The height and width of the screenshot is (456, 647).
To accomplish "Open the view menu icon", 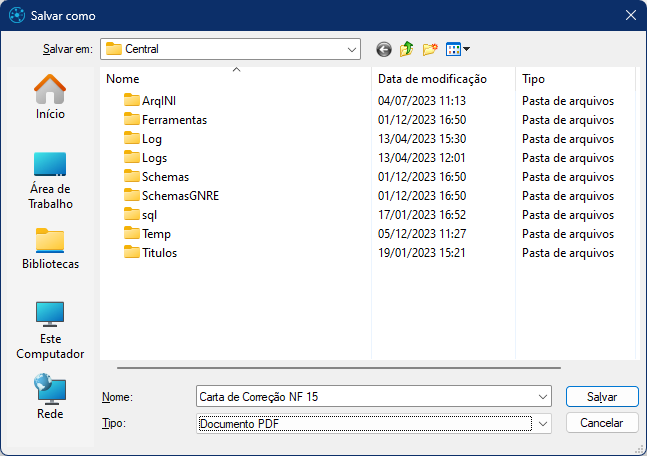I will click(x=453, y=50).
